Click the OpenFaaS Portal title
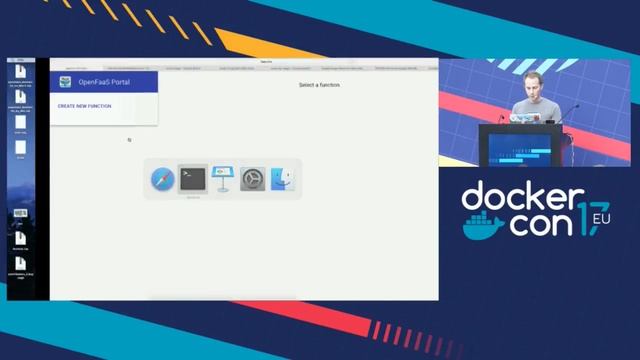Screen dimensions: 640x360 click(104, 82)
